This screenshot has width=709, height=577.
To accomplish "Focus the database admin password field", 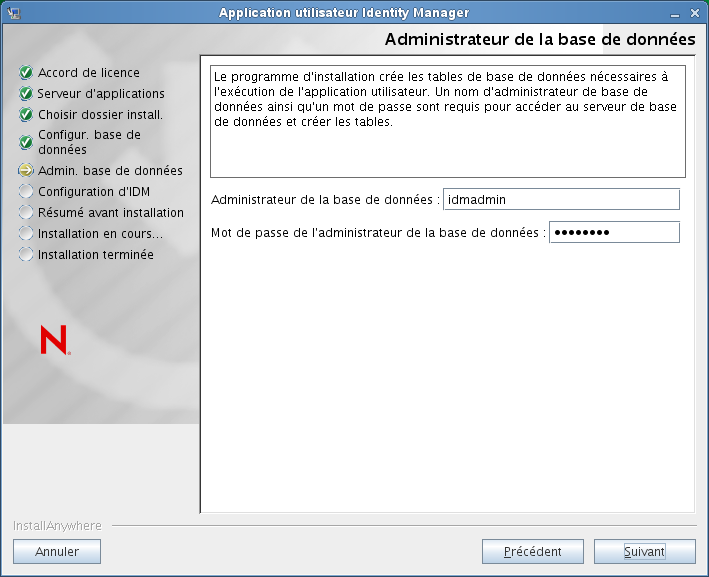I will pyautogui.click(x=614, y=232).
